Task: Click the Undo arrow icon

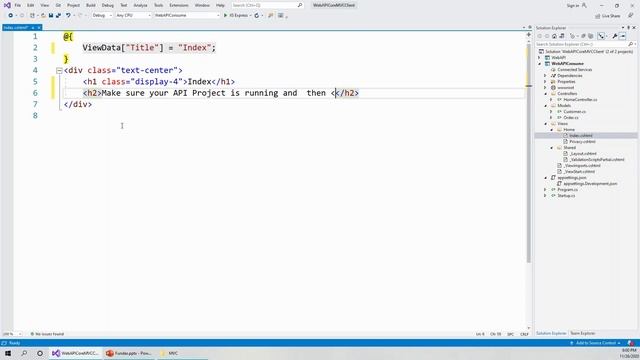Action: (68, 15)
